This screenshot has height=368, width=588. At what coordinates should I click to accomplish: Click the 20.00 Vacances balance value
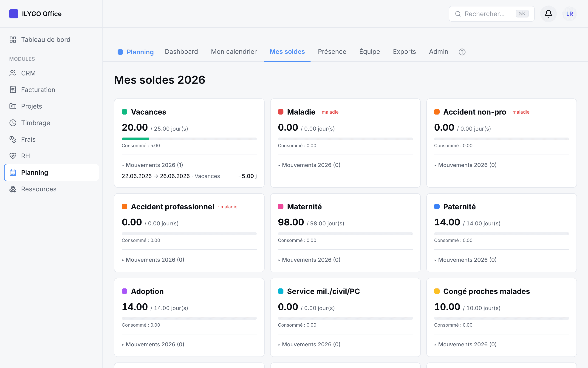[x=135, y=127]
